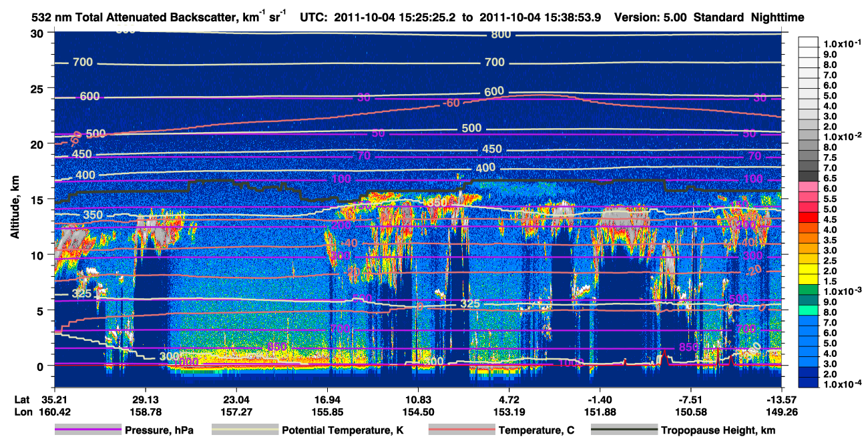Click the 'Lon' row label
The image size is (868, 445).
23,412
